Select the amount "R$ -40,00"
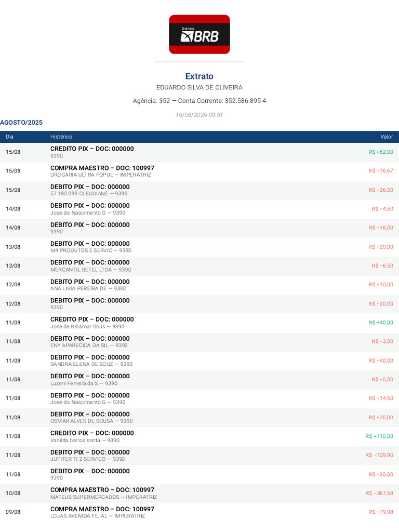 point(381,361)
